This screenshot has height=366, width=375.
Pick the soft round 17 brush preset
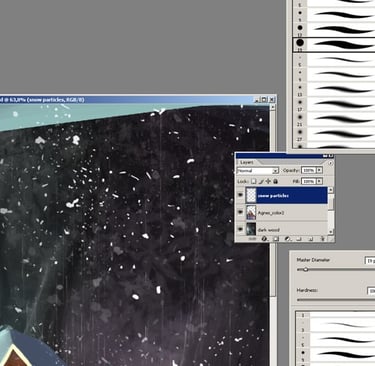coord(334,104)
